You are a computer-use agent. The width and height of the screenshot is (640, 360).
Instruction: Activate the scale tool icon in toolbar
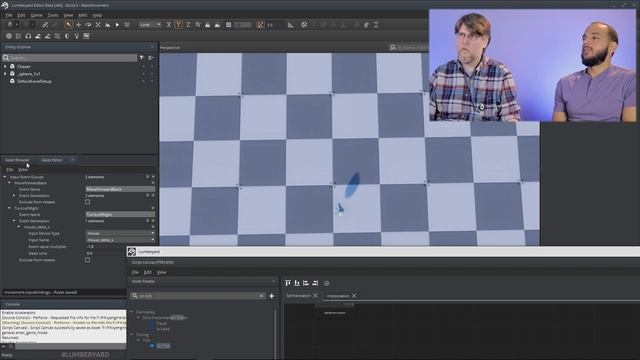click(98, 25)
